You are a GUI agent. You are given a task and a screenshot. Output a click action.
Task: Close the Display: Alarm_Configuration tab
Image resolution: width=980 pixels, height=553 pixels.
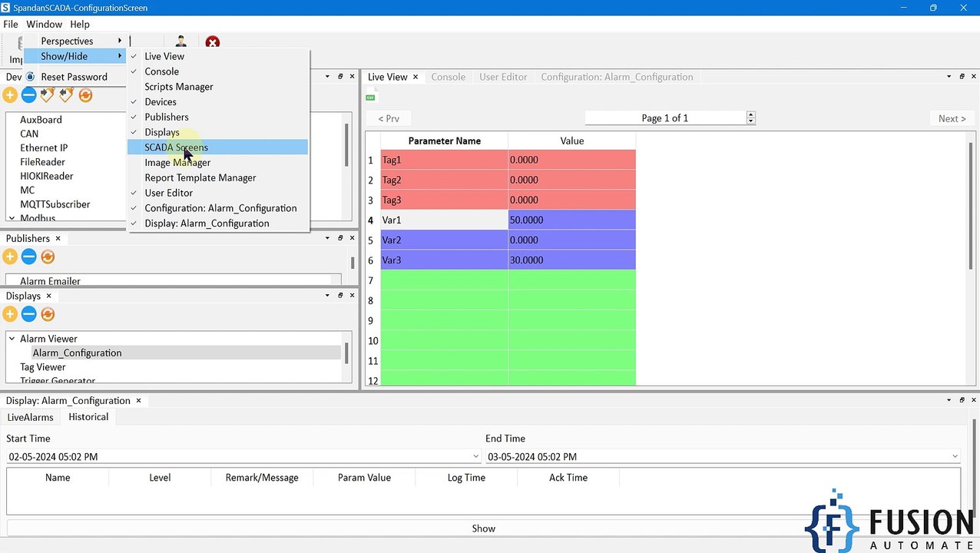coord(138,401)
